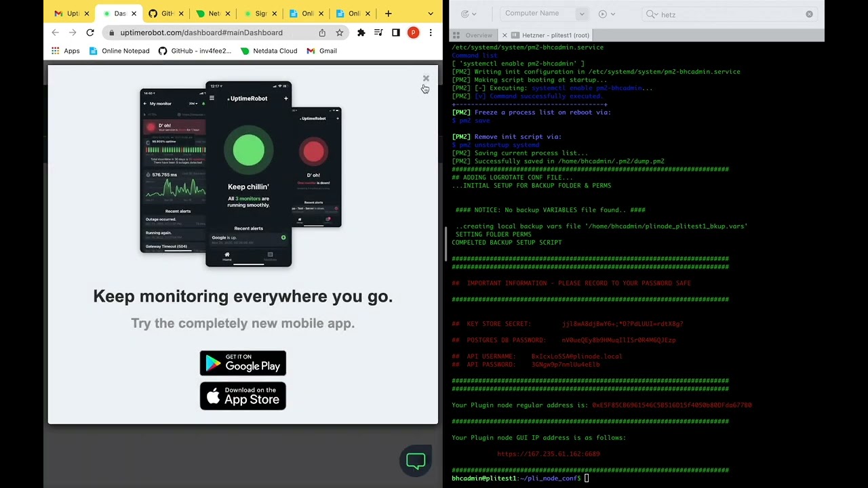Go back in browser history
The width and height of the screenshot is (868, 488).
56,33
